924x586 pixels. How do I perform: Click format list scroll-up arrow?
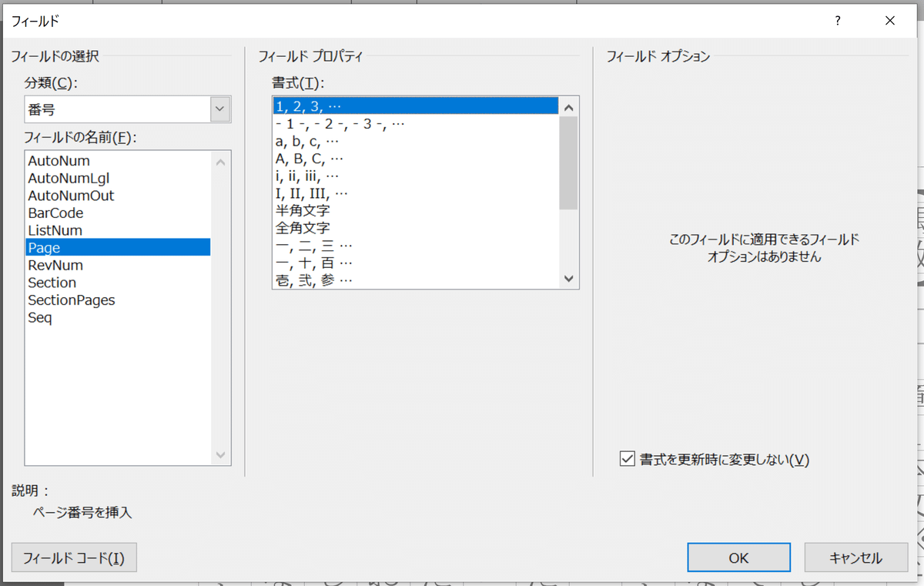click(x=568, y=108)
